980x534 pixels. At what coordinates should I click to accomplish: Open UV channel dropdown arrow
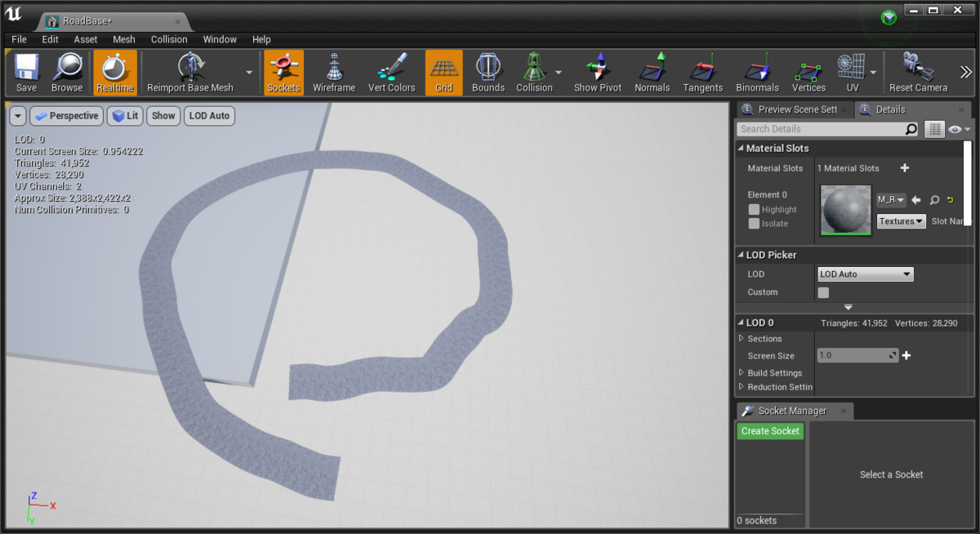873,73
